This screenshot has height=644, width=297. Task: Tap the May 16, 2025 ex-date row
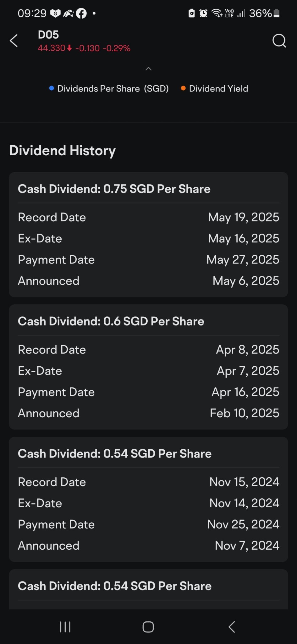pos(148,239)
